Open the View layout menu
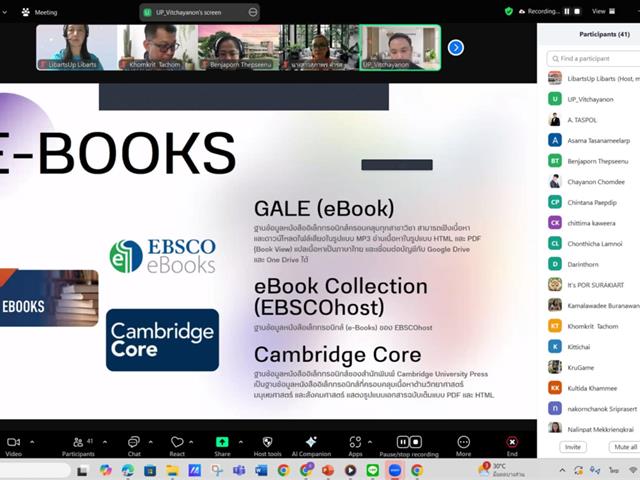 [x=603, y=11]
